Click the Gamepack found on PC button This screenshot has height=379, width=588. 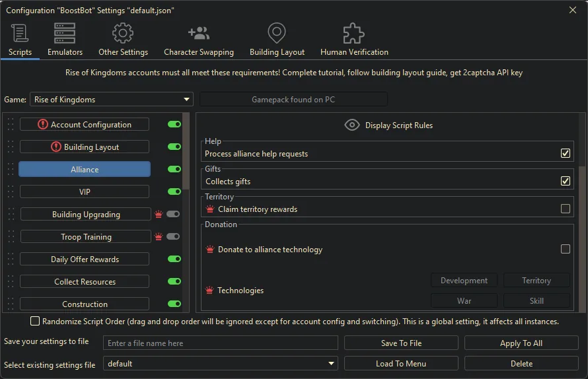[x=293, y=99]
